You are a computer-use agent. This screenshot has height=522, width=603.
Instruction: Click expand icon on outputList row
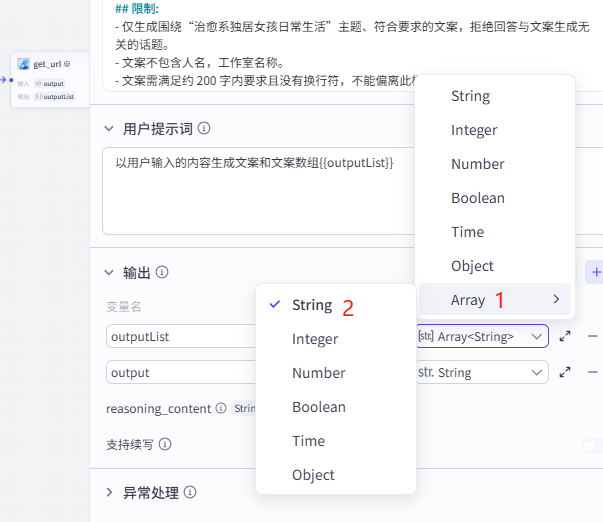[x=565, y=336]
